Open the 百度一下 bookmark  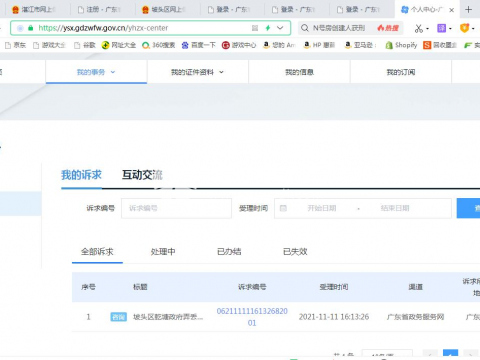(199, 45)
